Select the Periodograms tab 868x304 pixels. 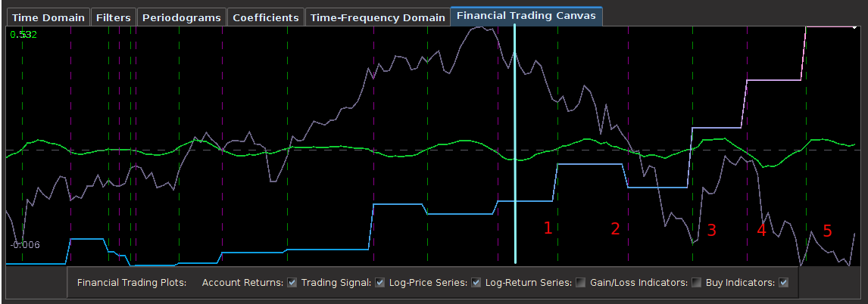tap(181, 17)
